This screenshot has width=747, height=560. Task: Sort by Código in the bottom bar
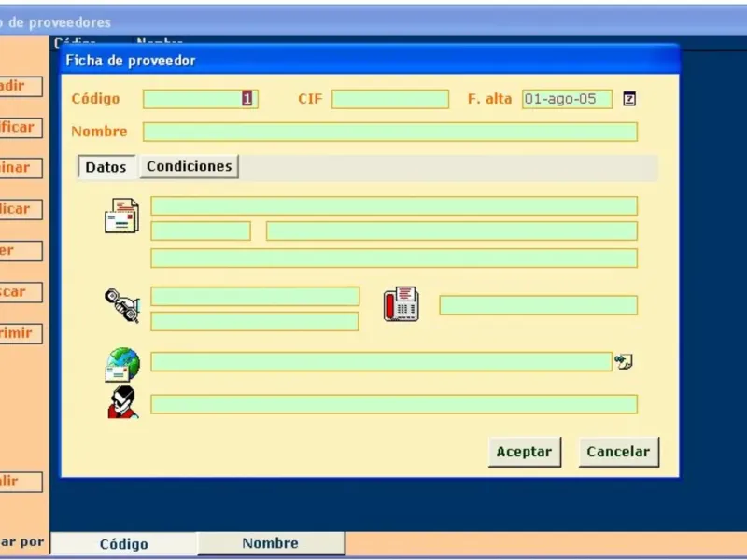(x=124, y=543)
